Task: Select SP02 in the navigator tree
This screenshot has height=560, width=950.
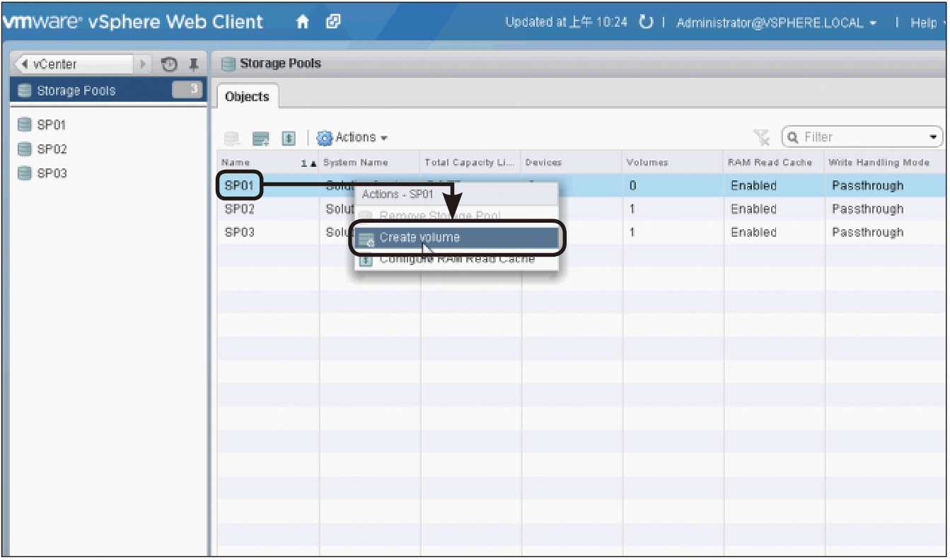Action: 51,149
